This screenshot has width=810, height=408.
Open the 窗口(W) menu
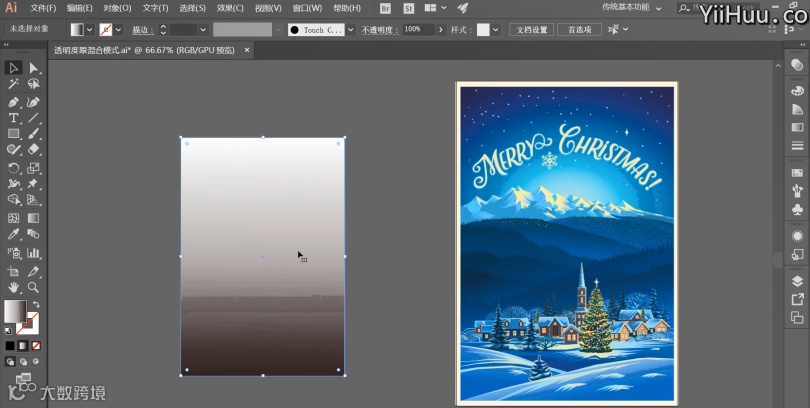pyautogui.click(x=307, y=8)
